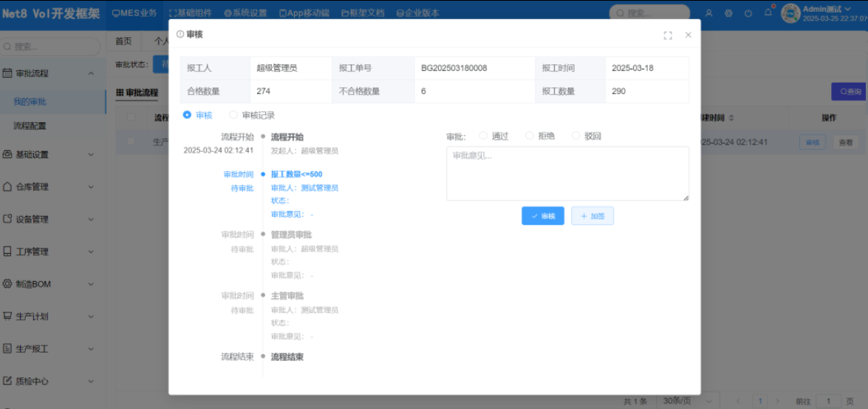Viewport: 868px width, 409px height.
Task: Click the power/logout icon in the top bar
Action: [x=748, y=13]
